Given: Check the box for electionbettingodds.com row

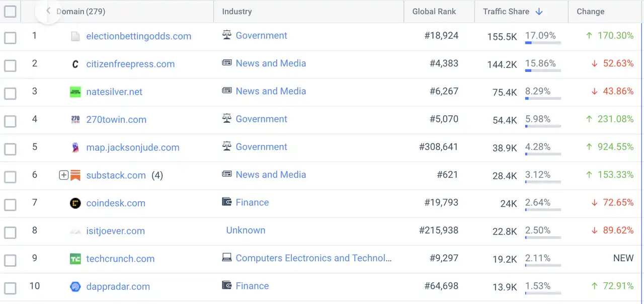Looking at the screenshot, I should 10,37.
